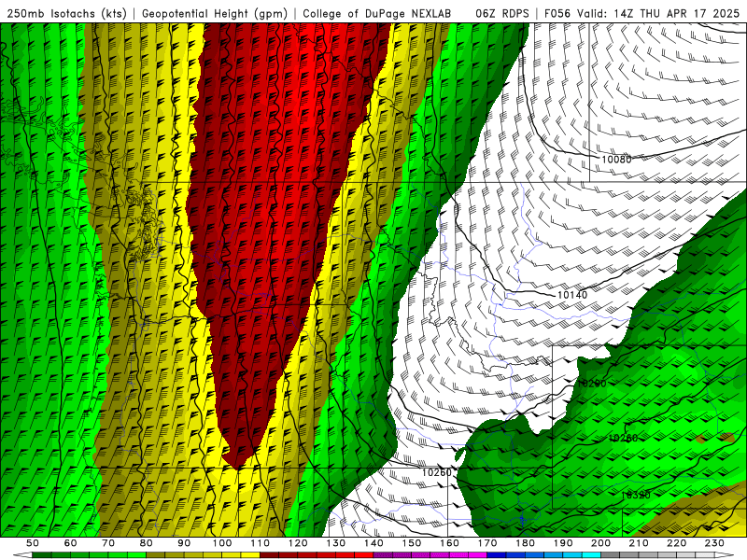Click the 70 knot color bar label
The height and width of the screenshot is (560, 747).
(108, 543)
